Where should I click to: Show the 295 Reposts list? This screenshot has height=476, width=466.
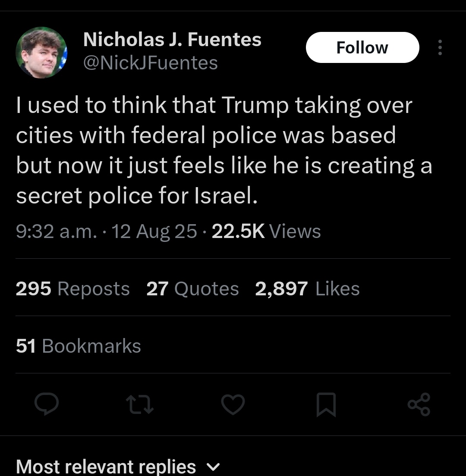point(72,288)
